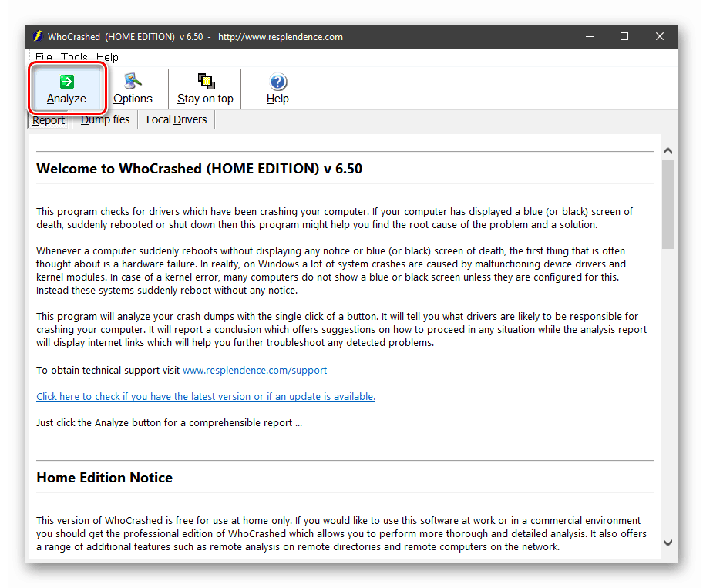The height and width of the screenshot is (588, 703).
Task: Open the Options toolbar button
Action: 133,89
